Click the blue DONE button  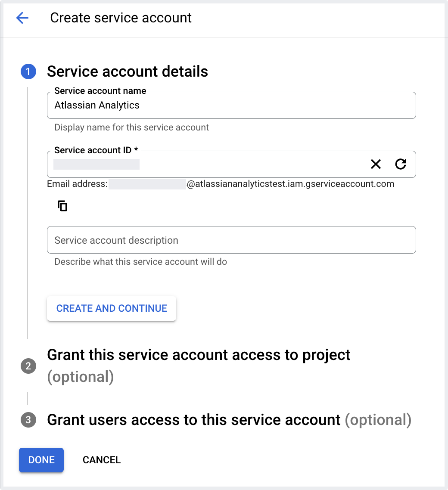click(x=41, y=460)
